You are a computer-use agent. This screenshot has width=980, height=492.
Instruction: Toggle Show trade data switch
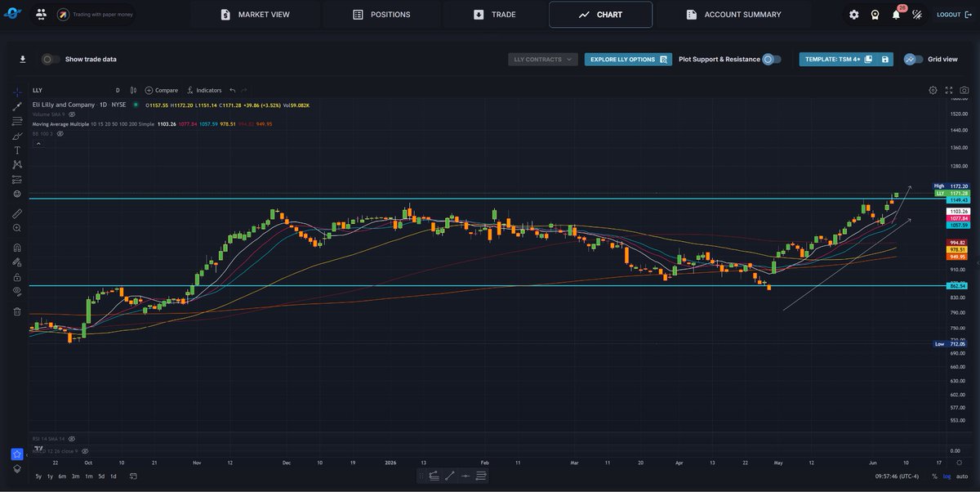[x=50, y=59]
